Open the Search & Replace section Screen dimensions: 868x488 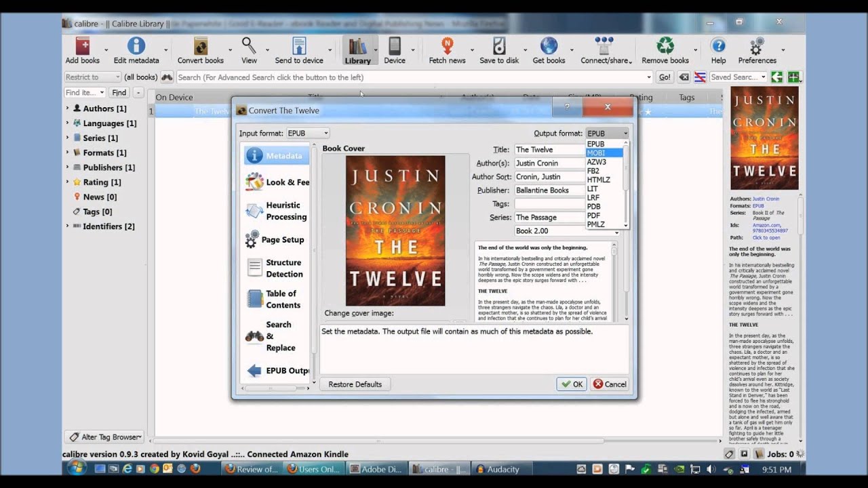(276, 336)
